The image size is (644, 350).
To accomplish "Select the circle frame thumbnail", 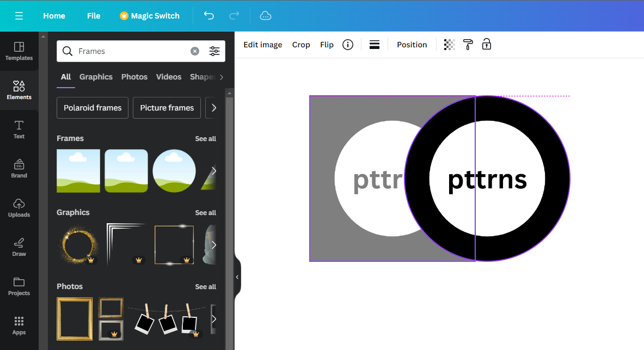I will [174, 171].
